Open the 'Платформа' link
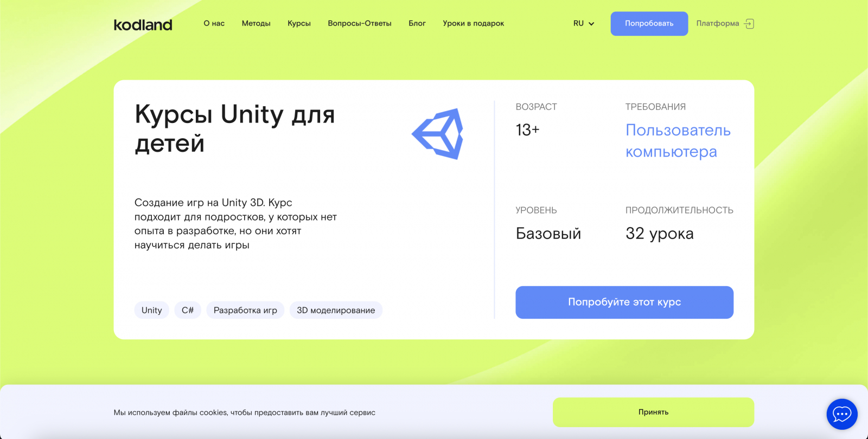Screen dimensions: 868x439 click(718, 23)
